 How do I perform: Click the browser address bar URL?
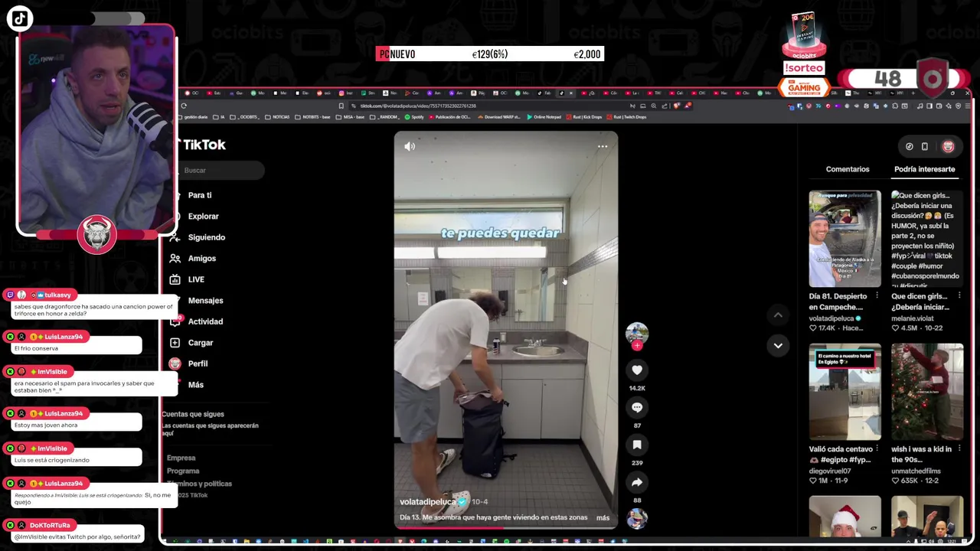click(417, 106)
